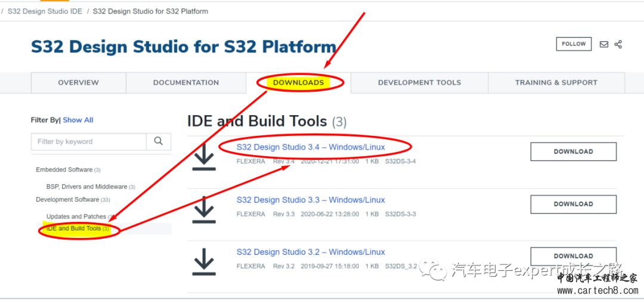Open the Development Tools tab

point(419,82)
